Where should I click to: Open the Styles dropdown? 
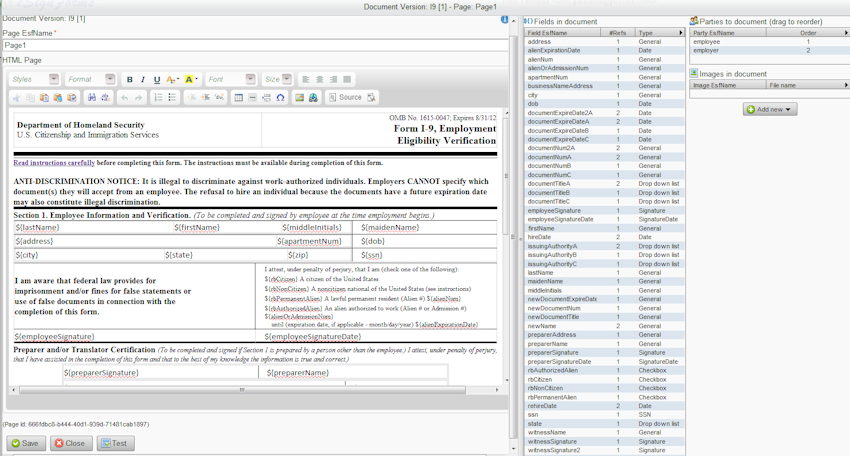pyautogui.click(x=34, y=79)
